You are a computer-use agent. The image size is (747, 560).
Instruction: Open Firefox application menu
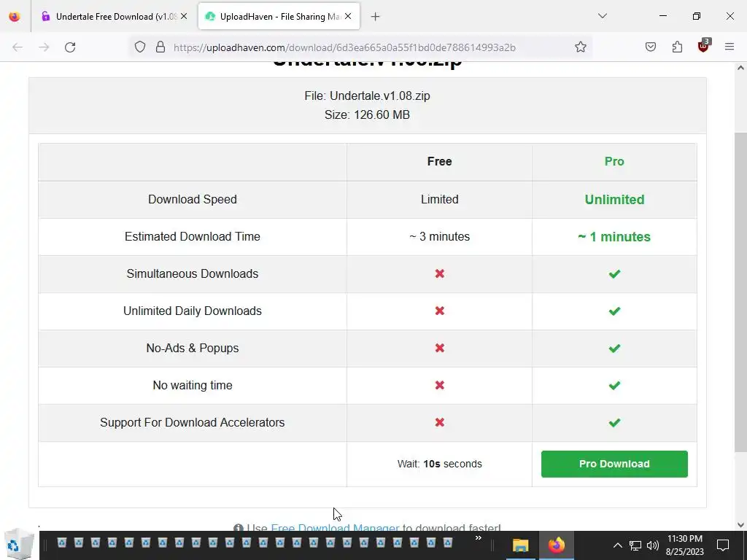coord(729,47)
